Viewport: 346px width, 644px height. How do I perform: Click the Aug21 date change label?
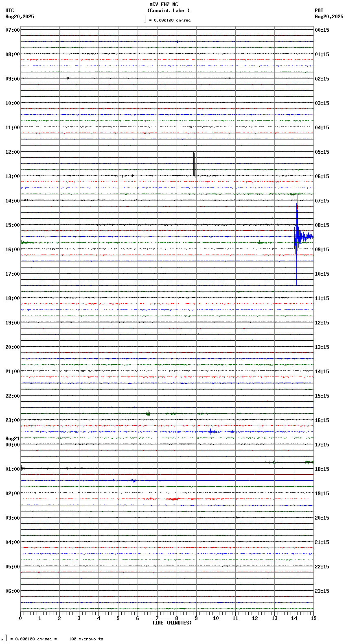coord(13,439)
